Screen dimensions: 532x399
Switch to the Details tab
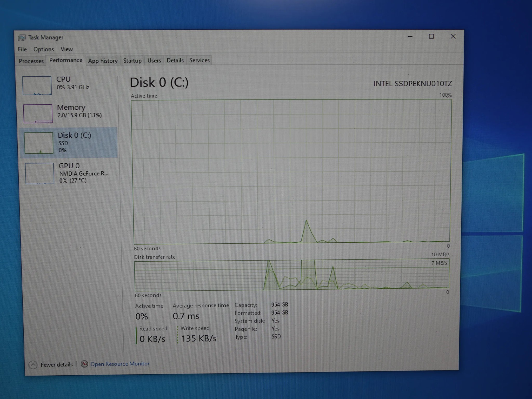tap(175, 60)
